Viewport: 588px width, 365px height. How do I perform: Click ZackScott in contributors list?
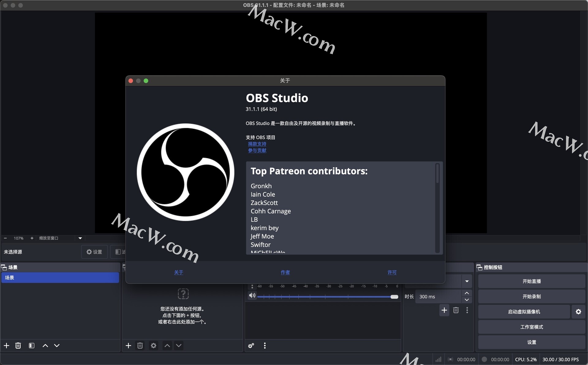click(x=264, y=203)
